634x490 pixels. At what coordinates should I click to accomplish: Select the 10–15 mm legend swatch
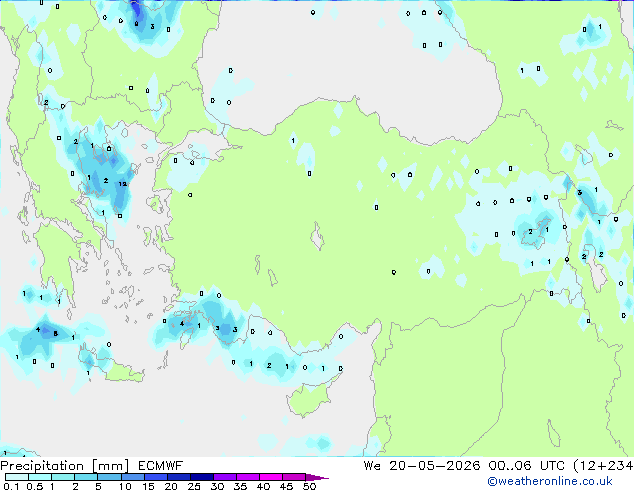(x=133, y=477)
